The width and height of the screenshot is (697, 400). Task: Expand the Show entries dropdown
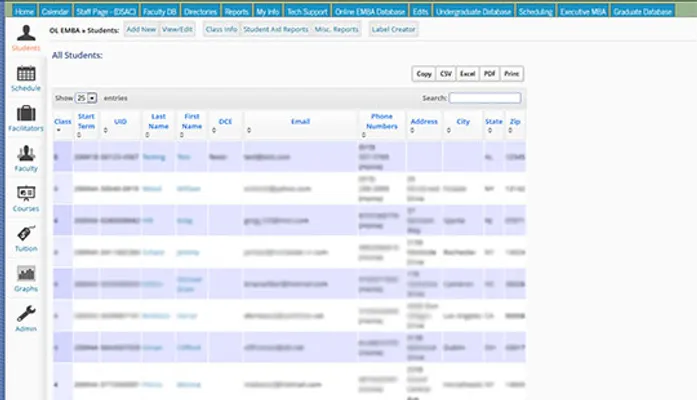click(x=85, y=99)
